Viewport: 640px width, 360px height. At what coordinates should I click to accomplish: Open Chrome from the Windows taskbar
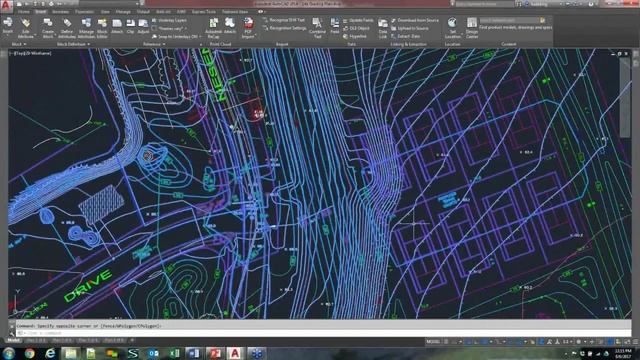click(x=29, y=353)
